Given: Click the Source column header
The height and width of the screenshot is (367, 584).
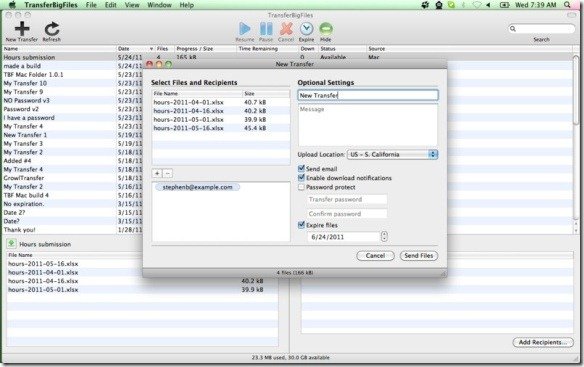Looking at the screenshot, I should [x=469, y=49].
